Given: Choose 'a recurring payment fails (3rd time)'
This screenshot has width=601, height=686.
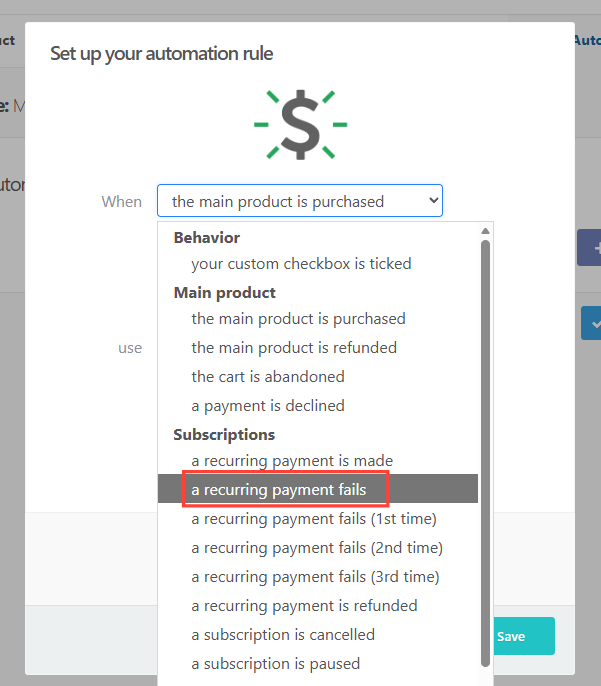Looking at the screenshot, I should tap(316, 577).
